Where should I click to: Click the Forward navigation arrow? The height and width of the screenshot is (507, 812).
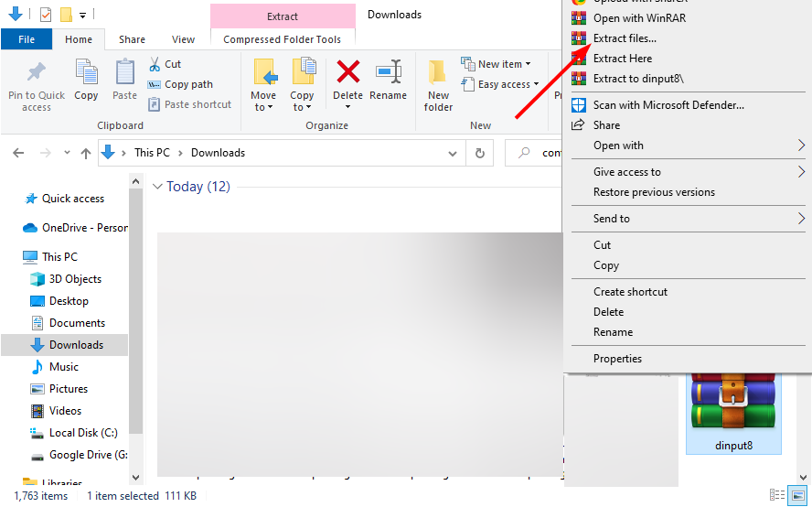point(46,153)
